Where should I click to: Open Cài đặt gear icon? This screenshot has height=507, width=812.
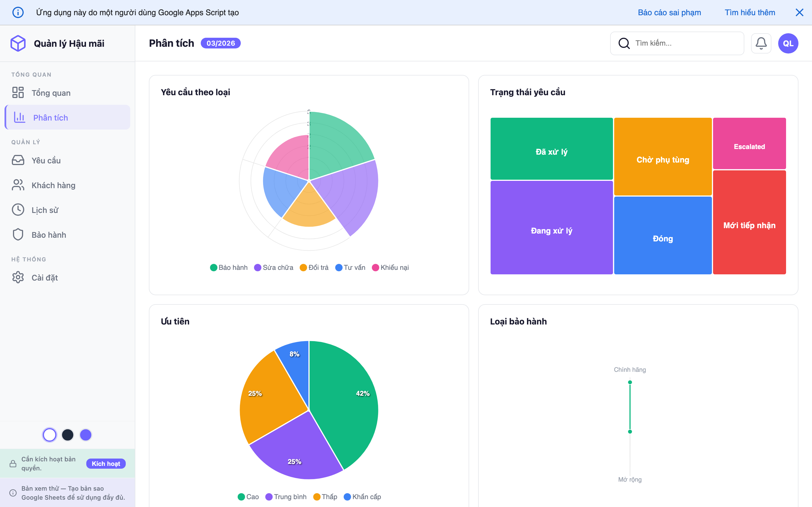coord(18,277)
